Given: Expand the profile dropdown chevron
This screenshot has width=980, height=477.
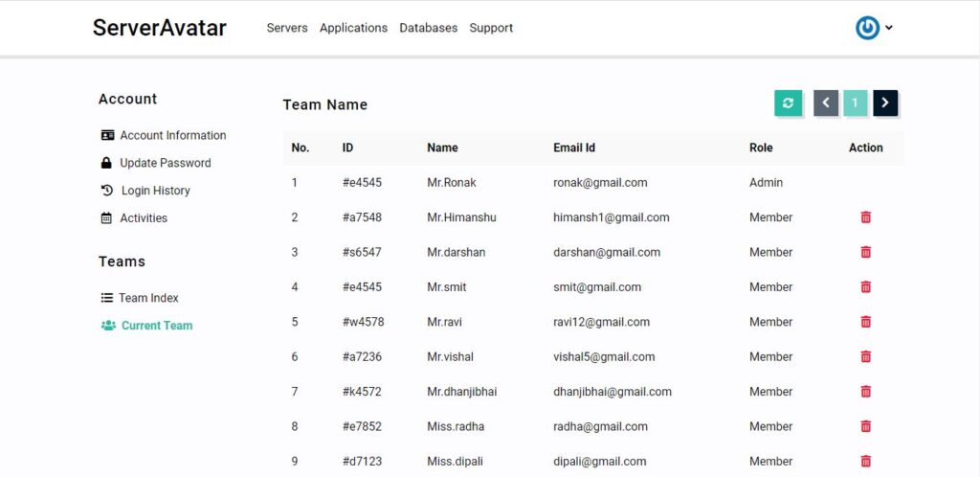Looking at the screenshot, I should pyautogui.click(x=889, y=28).
